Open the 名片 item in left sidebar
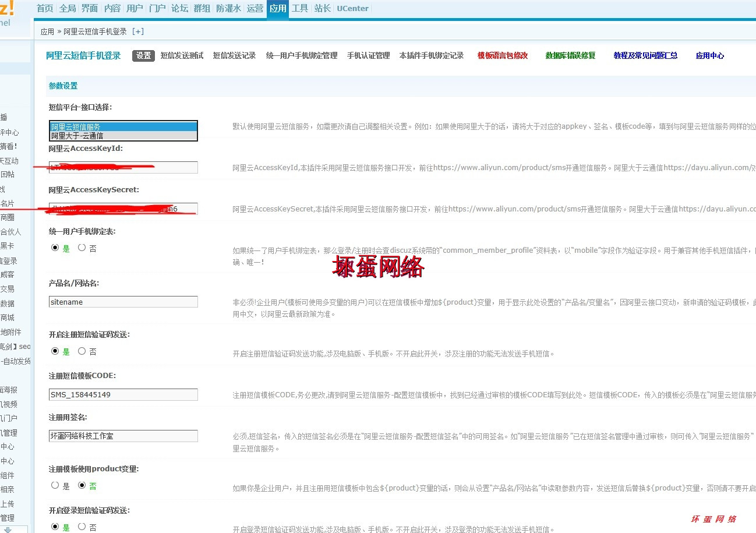The width and height of the screenshot is (756, 533). point(7,203)
